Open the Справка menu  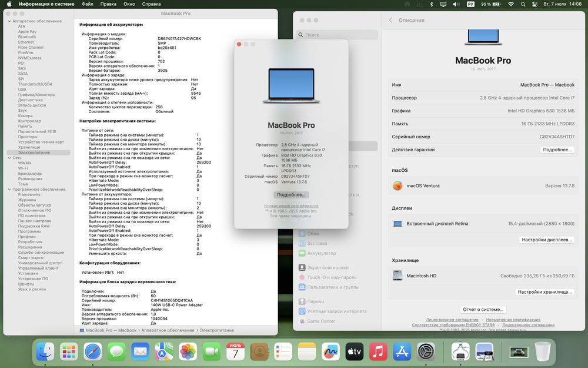(152, 4)
